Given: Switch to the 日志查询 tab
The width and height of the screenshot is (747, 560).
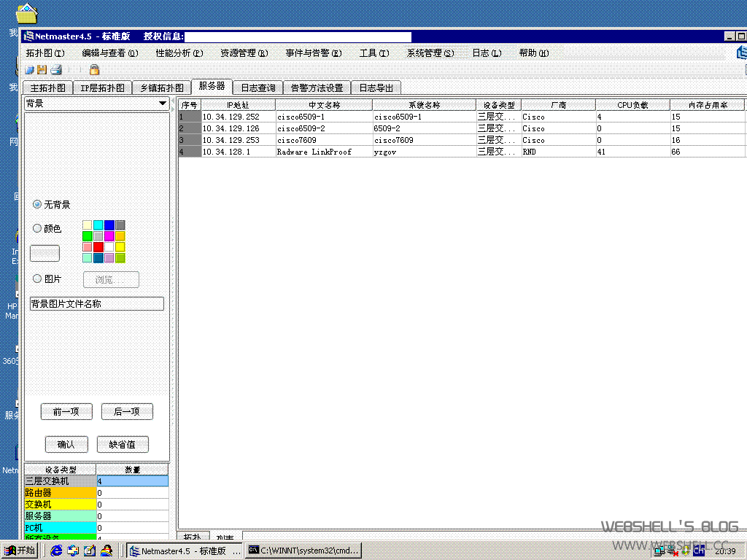Looking at the screenshot, I should click(x=258, y=87).
